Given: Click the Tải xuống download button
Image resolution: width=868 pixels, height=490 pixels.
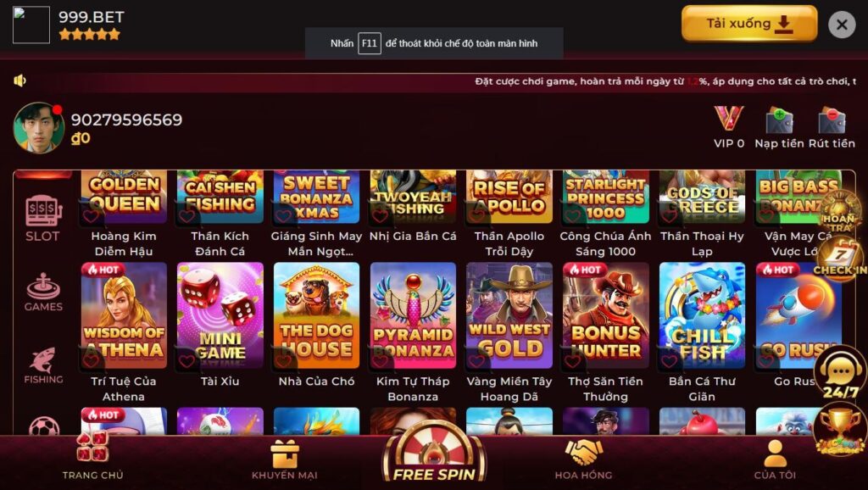Looking at the screenshot, I should [x=749, y=24].
